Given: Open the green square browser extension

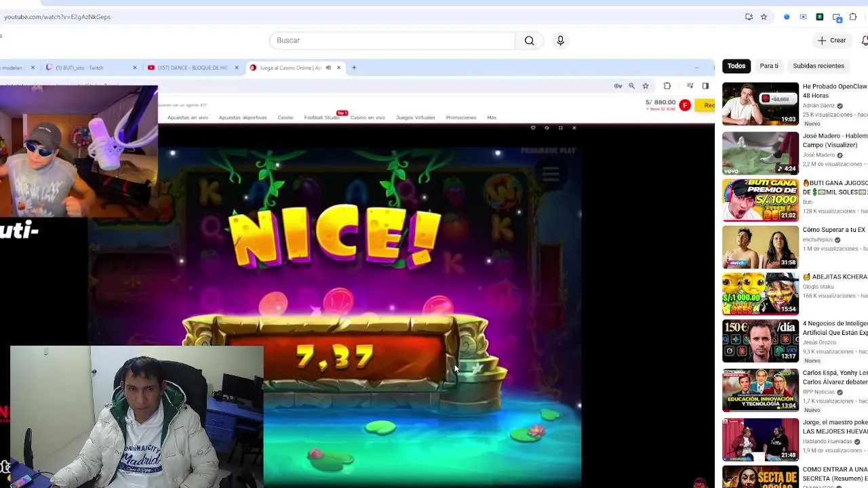Looking at the screenshot, I should [x=819, y=17].
